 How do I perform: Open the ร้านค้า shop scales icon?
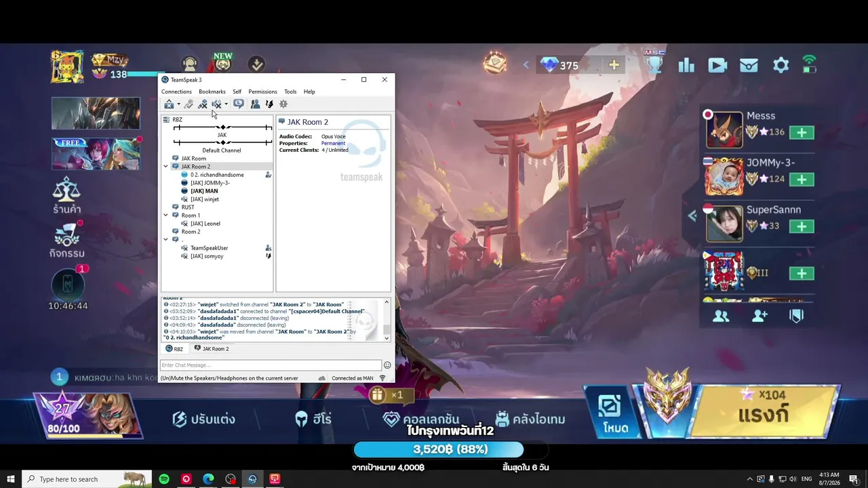point(67,196)
